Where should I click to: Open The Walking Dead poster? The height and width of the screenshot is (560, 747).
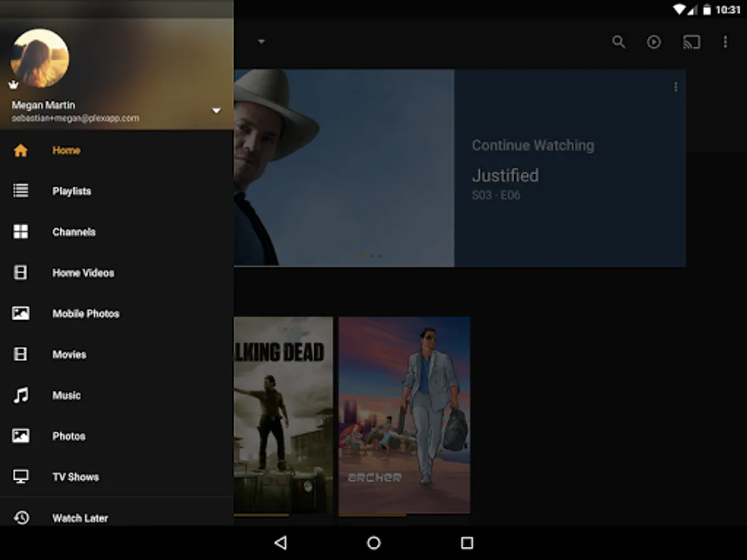pos(283,416)
